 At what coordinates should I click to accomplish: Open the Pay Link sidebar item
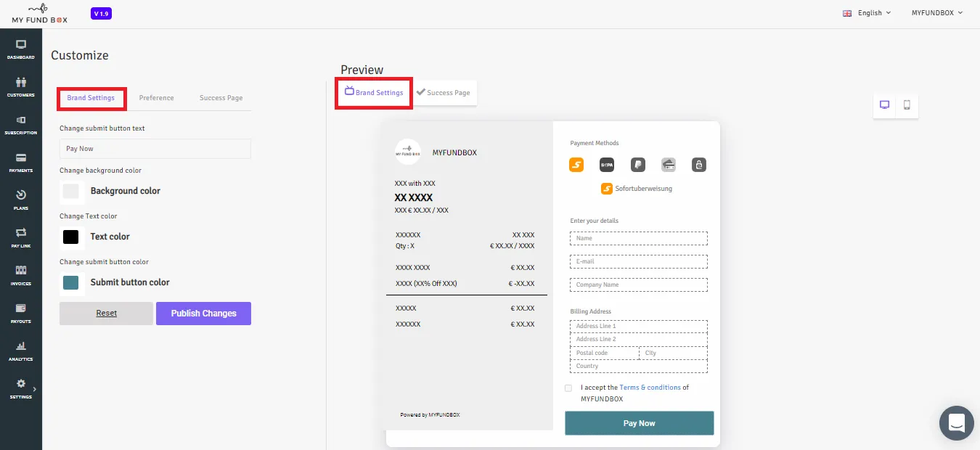tap(21, 237)
